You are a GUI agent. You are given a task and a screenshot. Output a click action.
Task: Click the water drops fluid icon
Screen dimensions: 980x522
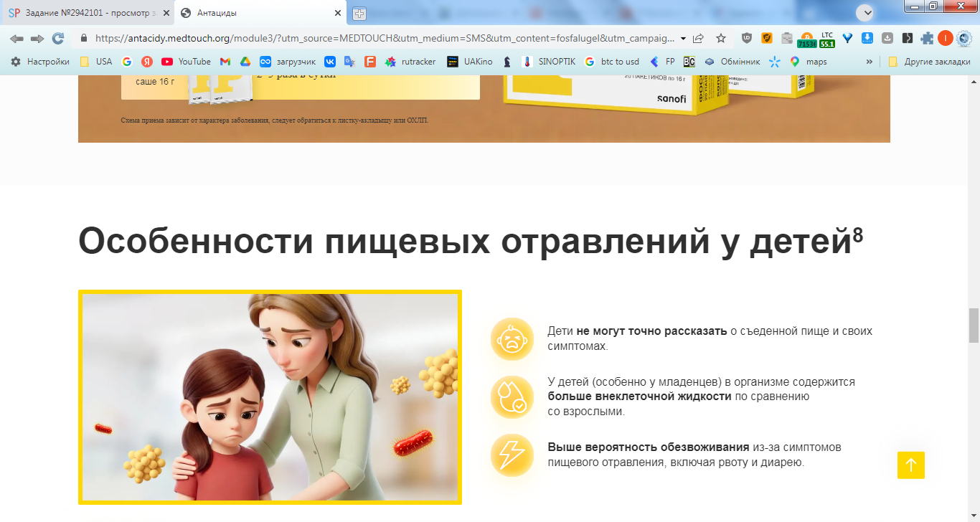click(512, 397)
